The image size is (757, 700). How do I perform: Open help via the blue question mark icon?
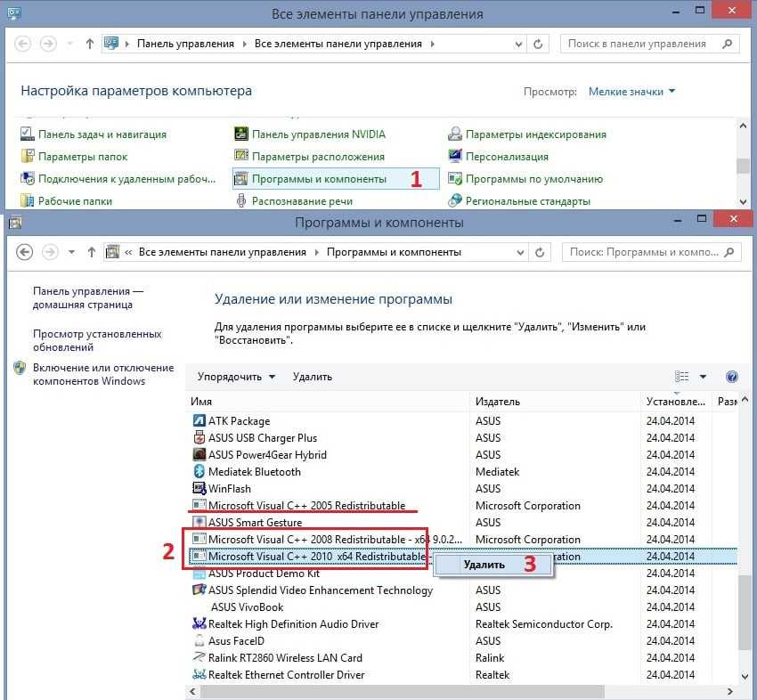pos(731,377)
